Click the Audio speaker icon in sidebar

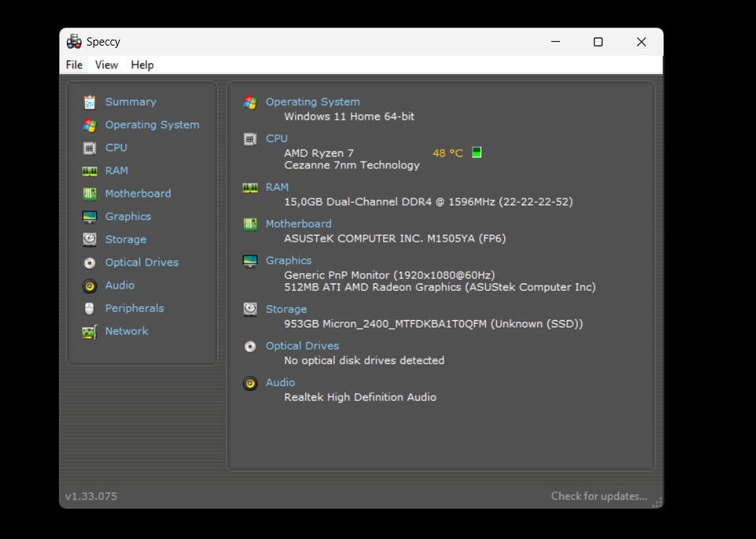(x=90, y=286)
